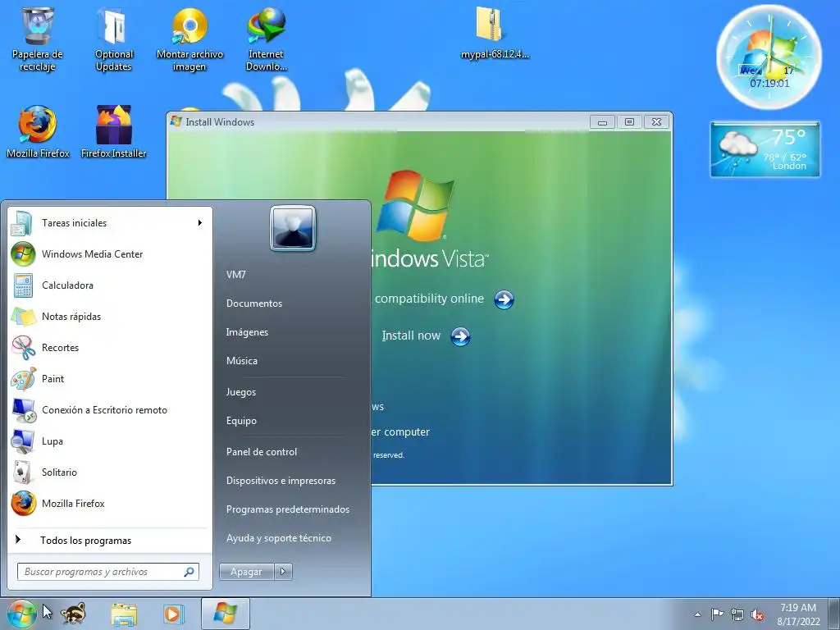Click the Solitario cards icon

coord(22,472)
